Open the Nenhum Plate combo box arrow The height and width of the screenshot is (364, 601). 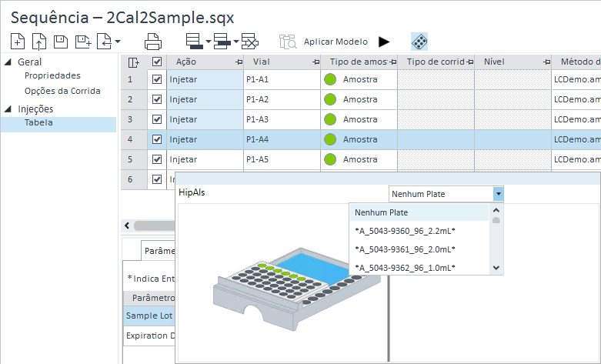point(499,194)
